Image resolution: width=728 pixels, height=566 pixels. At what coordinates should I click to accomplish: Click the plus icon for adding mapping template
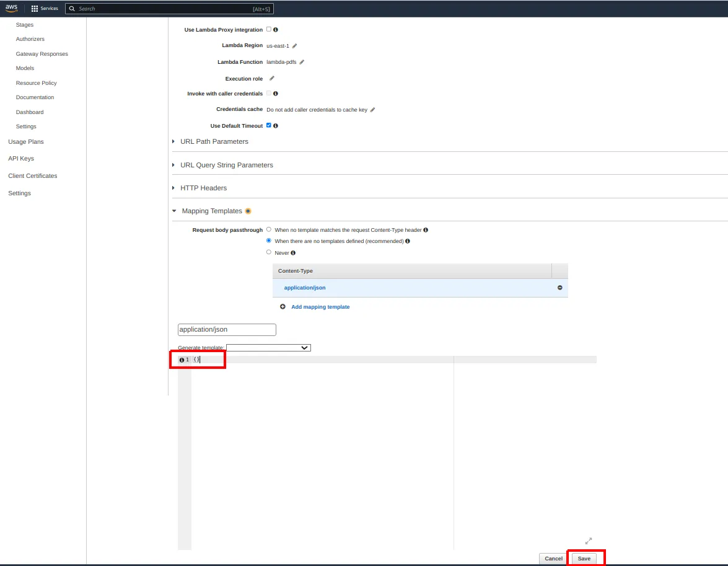[x=283, y=307]
